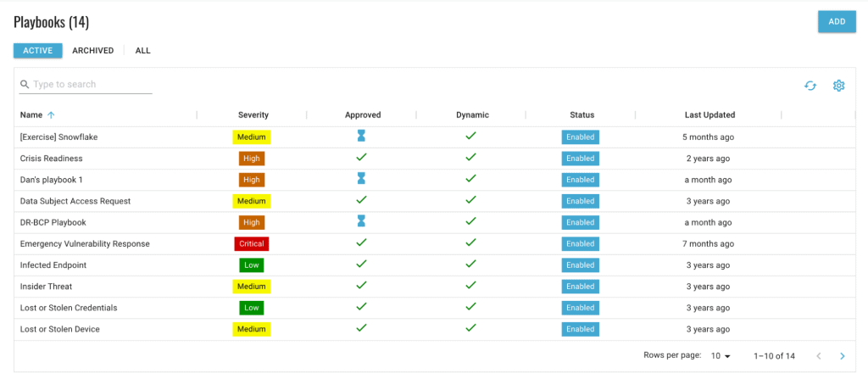Image resolution: width=868 pixels, height=379 pixels.
Task: Click Approved checkmark for Crisis Readiness
Action: pos(361,158)
